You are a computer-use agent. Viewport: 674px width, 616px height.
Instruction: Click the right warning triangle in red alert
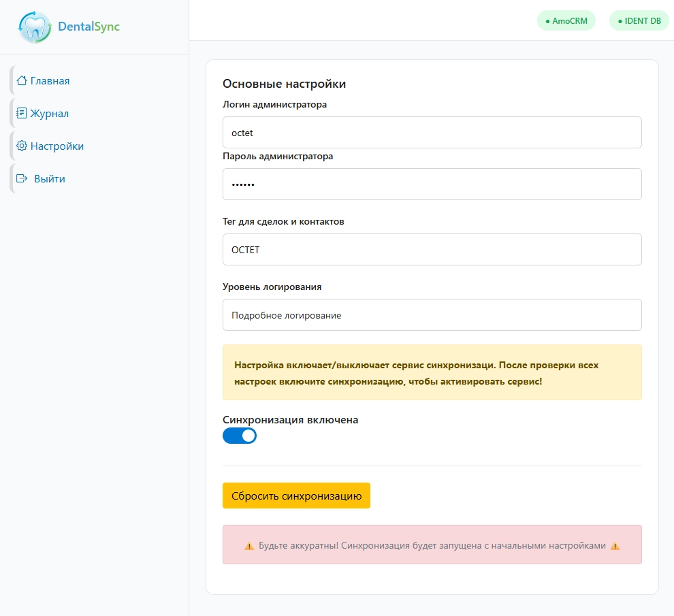pos(615,546)
